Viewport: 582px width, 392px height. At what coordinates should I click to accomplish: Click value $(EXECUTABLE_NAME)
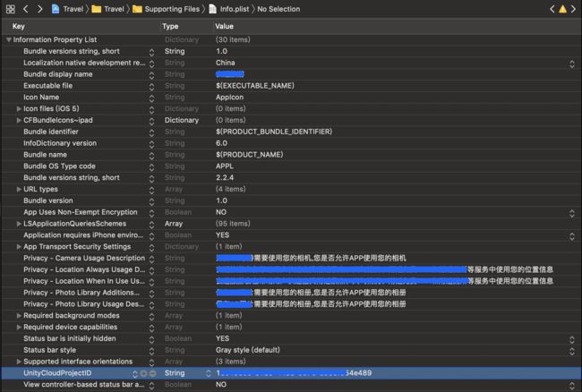[x=255, y=86]
